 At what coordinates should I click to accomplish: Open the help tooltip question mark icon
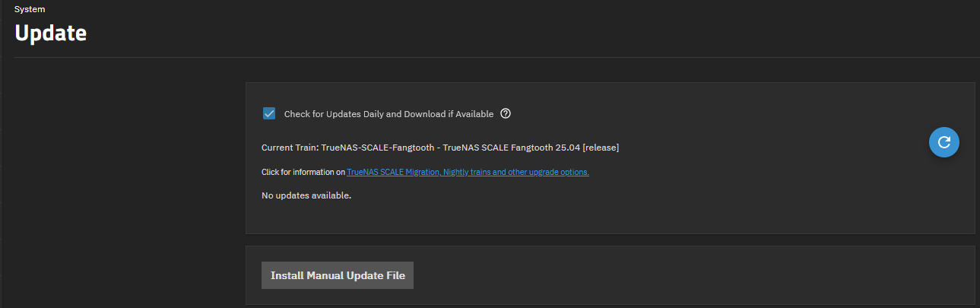[506, 113]
